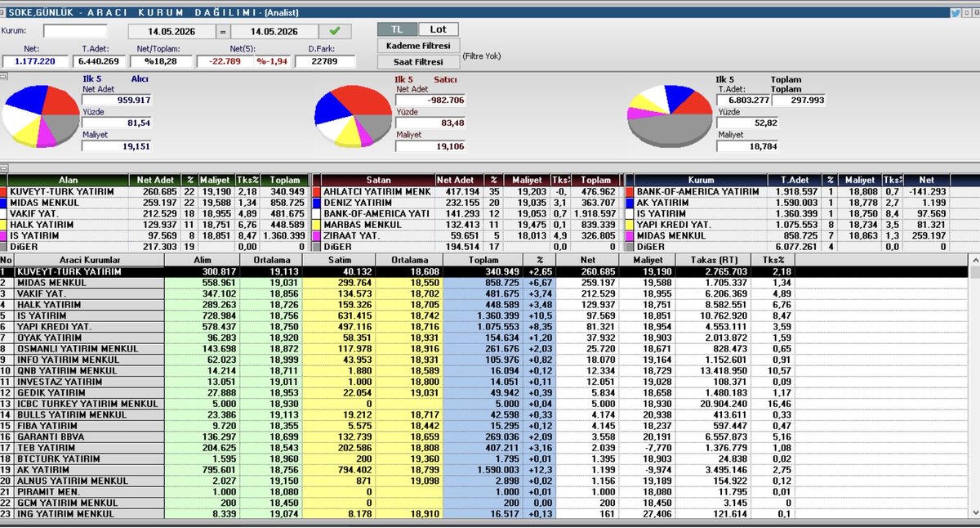Select the ALNUS YATIRIM MENKUL row
This screenshot has height=528, width=980.
click(x=483, y=481)
